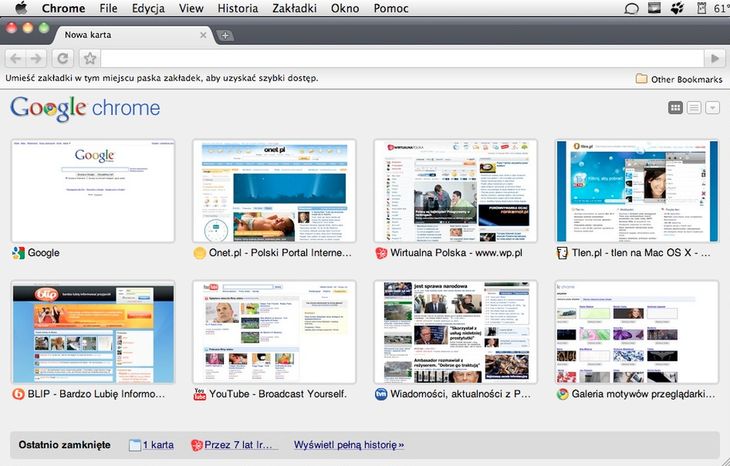Open the Onet.pl page thumbnail
The image size is (730, 466).
click(x=274, y=191)
